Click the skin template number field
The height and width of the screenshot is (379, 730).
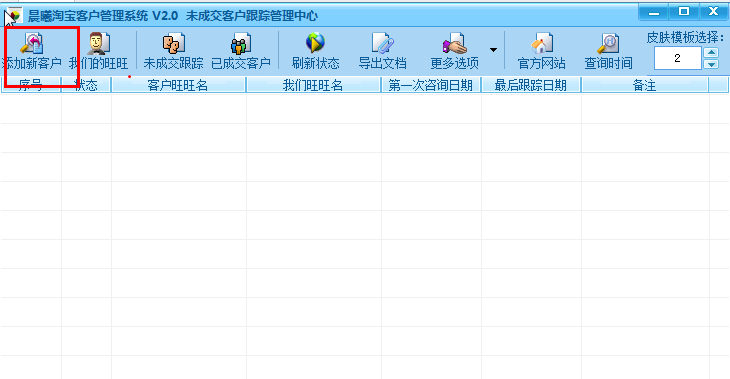point(677,58)
